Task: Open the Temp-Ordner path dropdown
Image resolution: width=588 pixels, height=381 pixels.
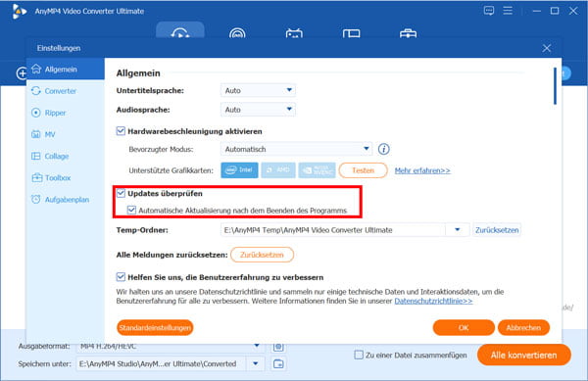Action: 458,229
